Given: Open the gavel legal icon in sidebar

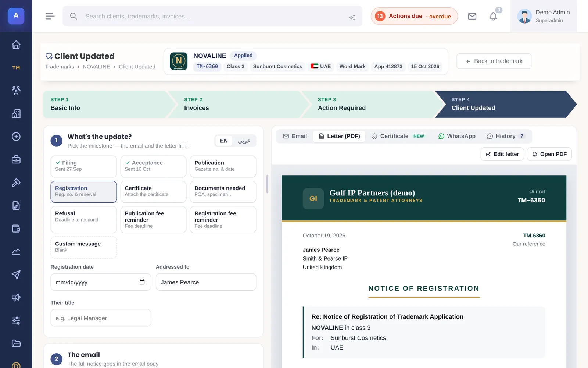Looking at the screenshot, I should coord(16,183).
